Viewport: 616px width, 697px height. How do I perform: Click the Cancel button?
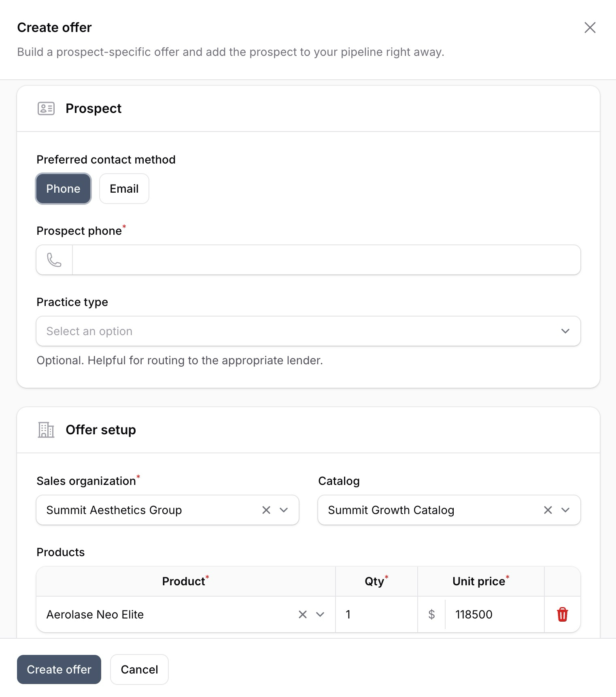point(139,669)
